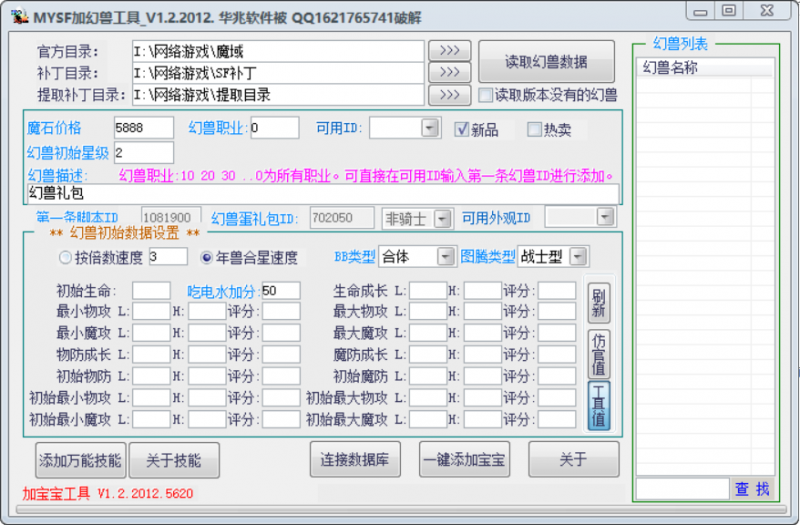This screenshot has width=800, height=525.
Task: Click the 生命成长 H input field
Action: (482, 291)
